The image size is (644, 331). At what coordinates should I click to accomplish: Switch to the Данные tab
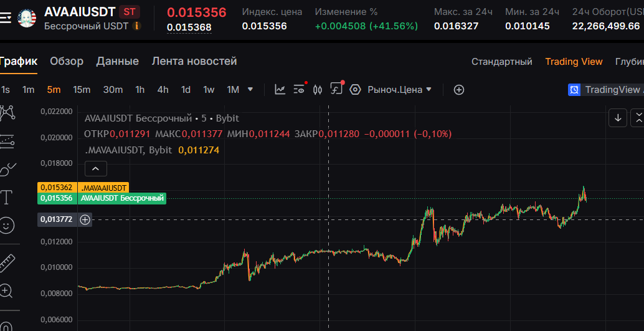click(118, 62)
